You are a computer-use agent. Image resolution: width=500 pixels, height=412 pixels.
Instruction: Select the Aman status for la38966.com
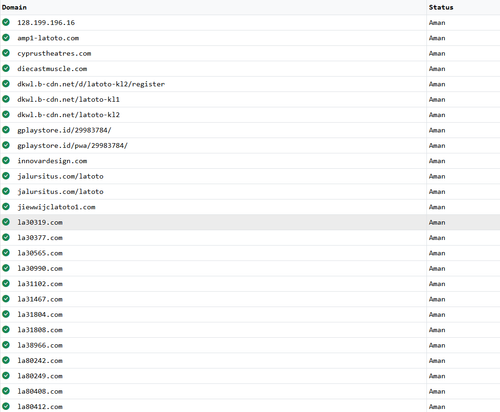pyautogui.click(x=437, y=345)
